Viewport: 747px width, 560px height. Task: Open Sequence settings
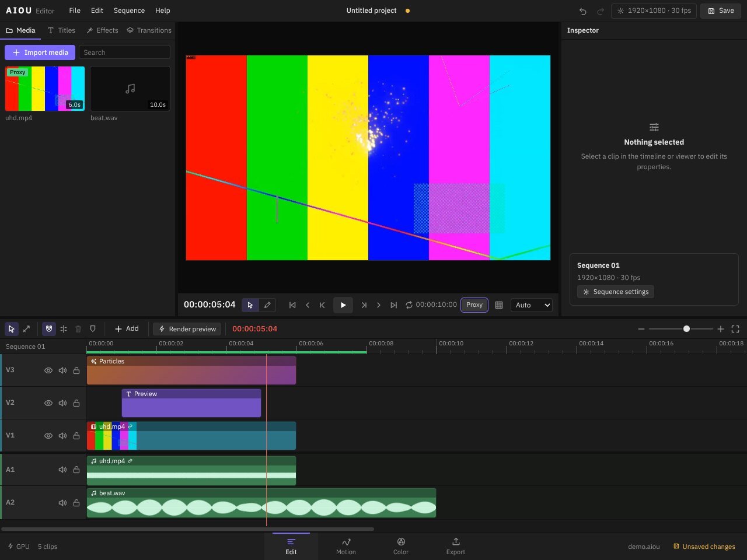click(x=616, y=292)
